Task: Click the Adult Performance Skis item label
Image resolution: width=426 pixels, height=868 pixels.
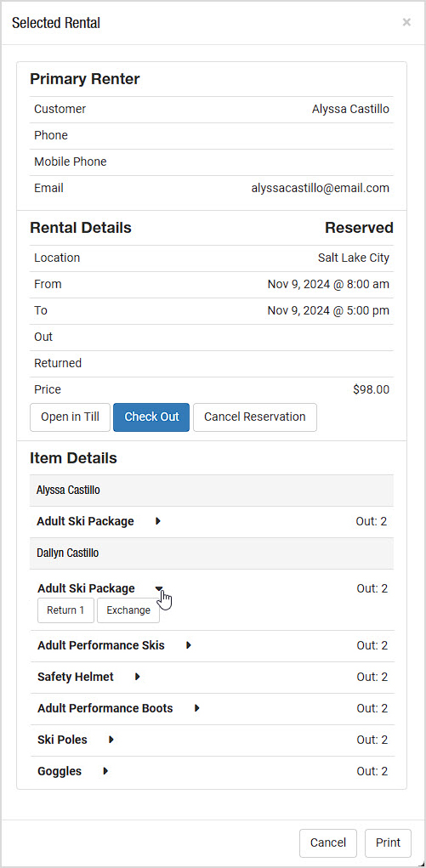Action: point(101,645)
